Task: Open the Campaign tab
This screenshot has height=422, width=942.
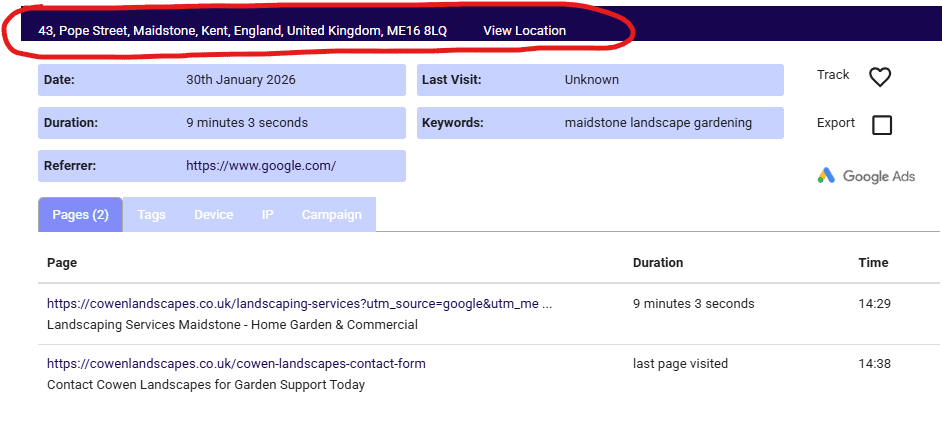Action: click(331, 215)
